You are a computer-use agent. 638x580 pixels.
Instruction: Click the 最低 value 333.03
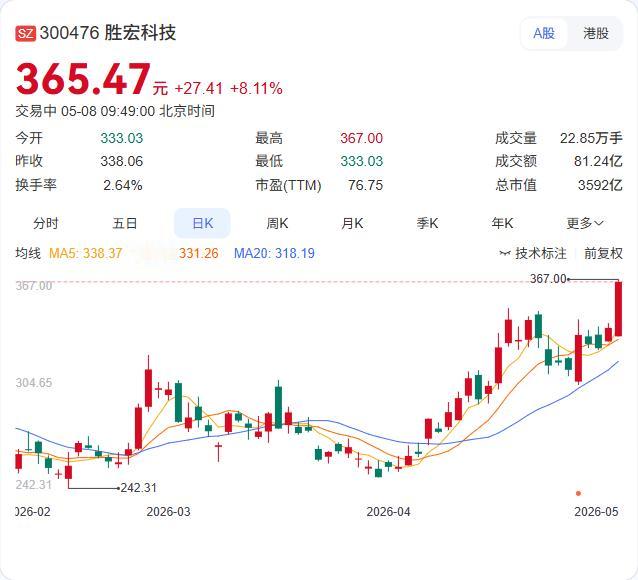361,161
